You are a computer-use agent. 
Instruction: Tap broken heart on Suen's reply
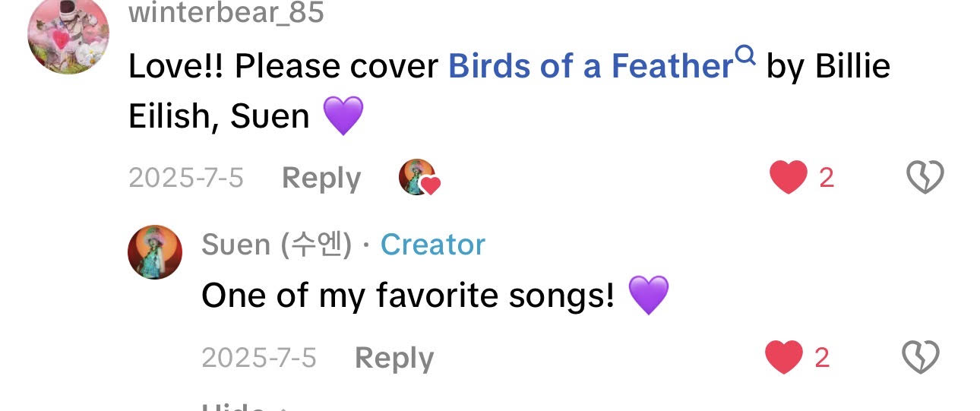pos(921,357)
